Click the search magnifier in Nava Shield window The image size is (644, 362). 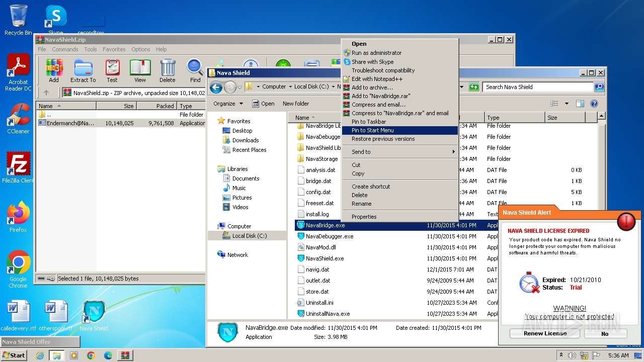click(x=599, y=87)
